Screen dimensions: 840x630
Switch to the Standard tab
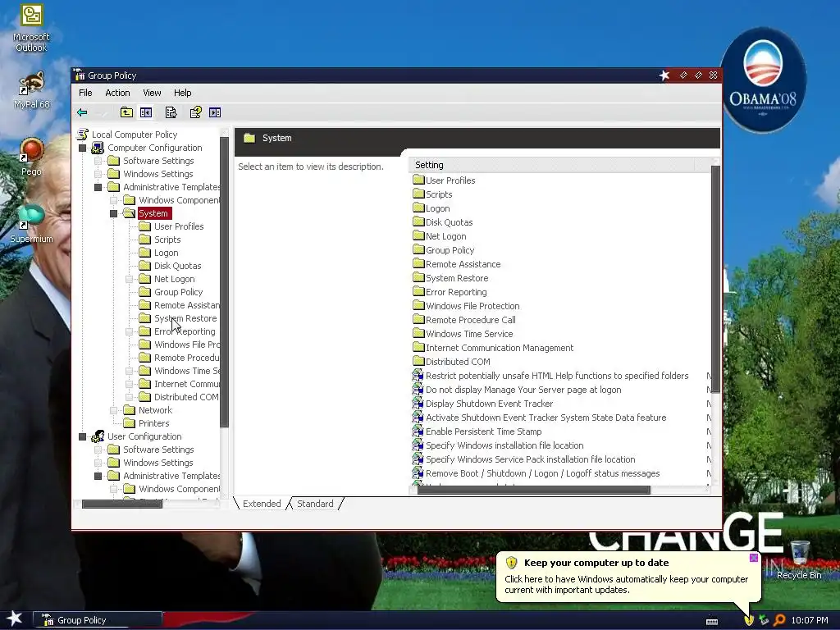[x=315, y=504]
